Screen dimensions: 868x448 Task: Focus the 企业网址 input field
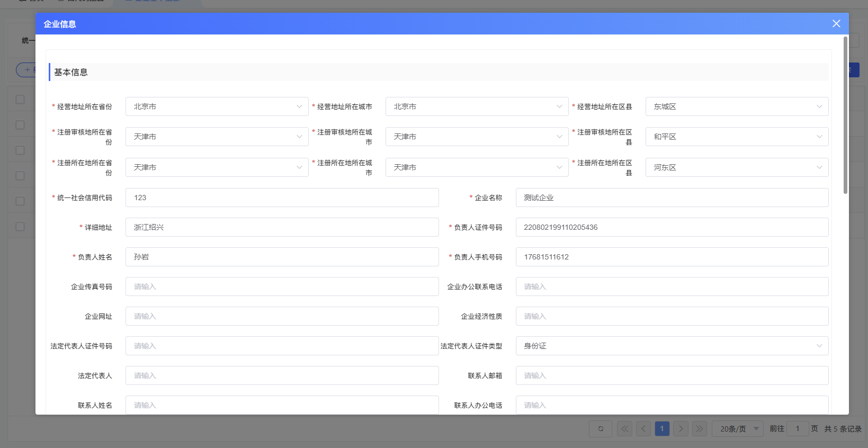pyautogui.click(x=282, y=316)
